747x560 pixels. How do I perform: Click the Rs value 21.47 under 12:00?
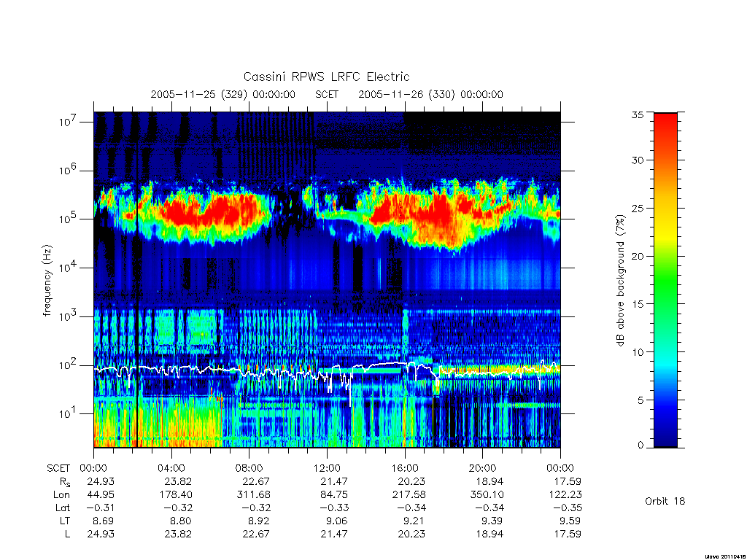click(x=334, y=481)
